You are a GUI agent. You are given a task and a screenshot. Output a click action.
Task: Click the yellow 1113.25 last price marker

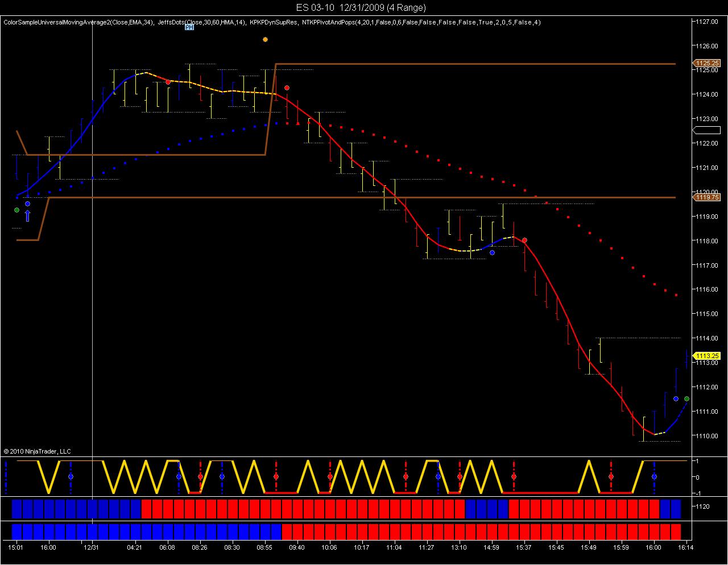tap(706, 356)
